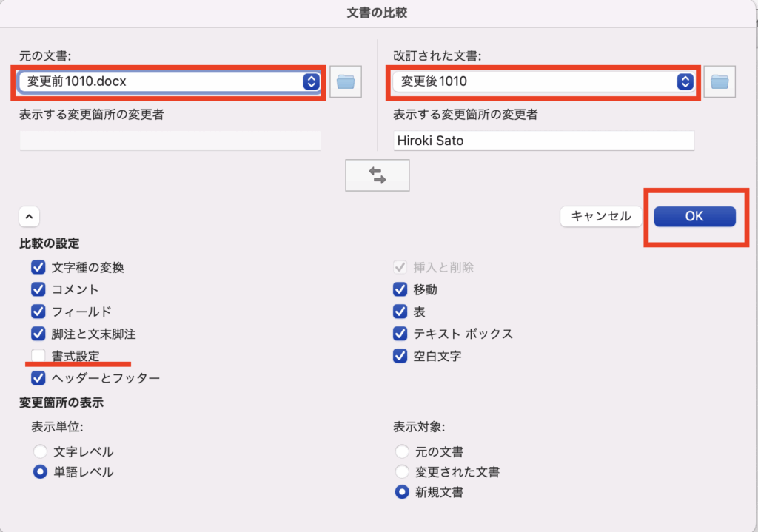Screen dimensions: 758x532
Task: Select the 変更された文書 radio option
Action: point(402,471)
